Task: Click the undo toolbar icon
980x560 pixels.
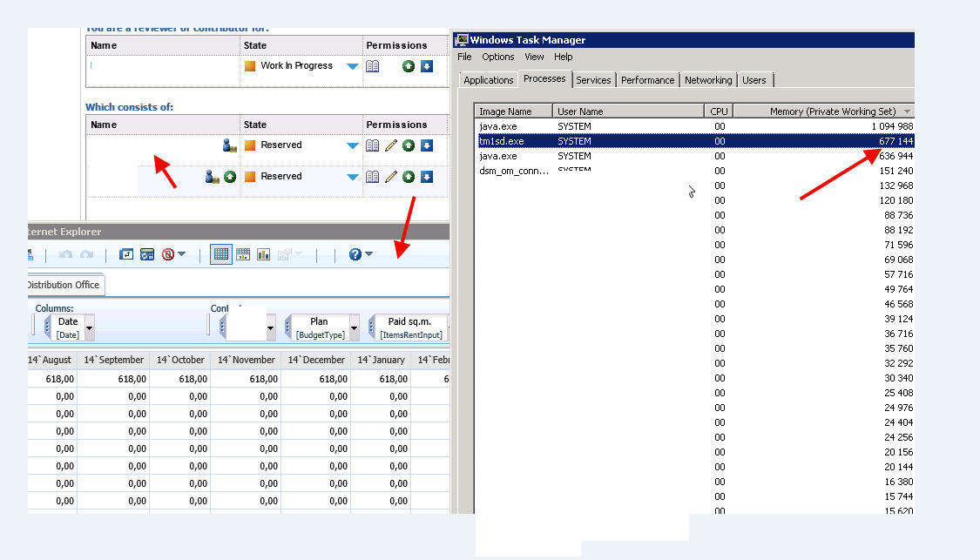Action: pos(65,254)
